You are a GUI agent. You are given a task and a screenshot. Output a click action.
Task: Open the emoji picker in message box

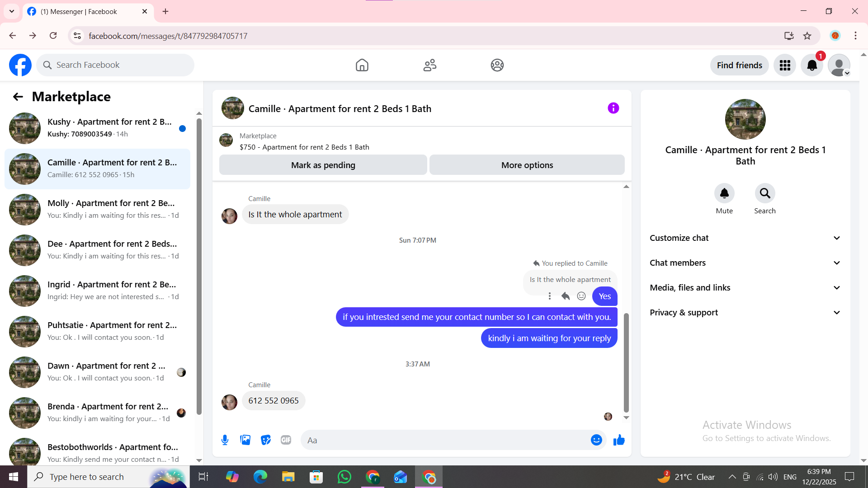[596, 440]
